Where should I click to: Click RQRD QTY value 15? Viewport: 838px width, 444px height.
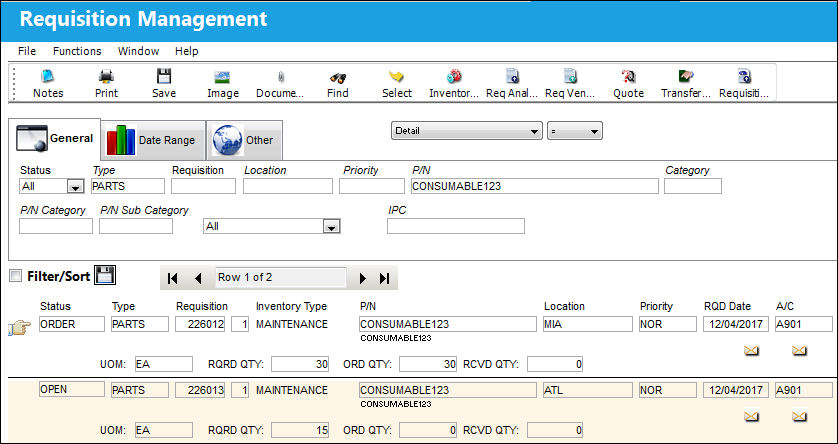pyautogui.click(x=300, y=430)
